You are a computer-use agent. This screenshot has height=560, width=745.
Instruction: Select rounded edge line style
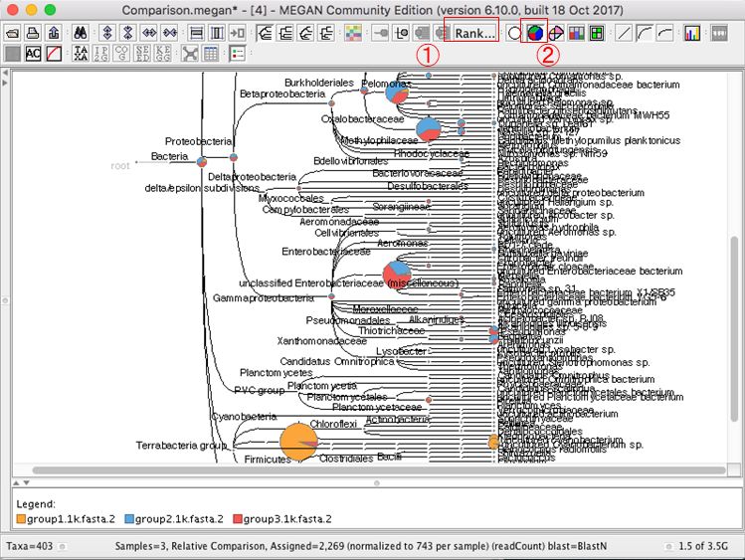[645, 33]
